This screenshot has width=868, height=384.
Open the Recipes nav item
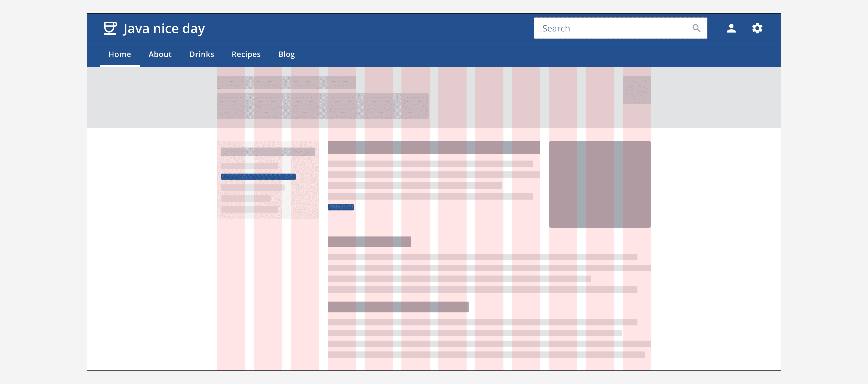coord(246,54)
